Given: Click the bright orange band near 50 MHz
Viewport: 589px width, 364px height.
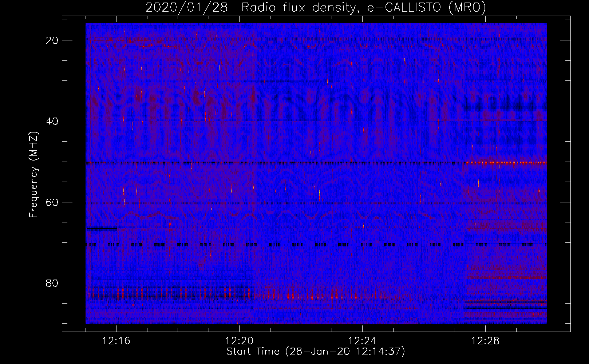Looking at the screenshot, I should [506, 162].
